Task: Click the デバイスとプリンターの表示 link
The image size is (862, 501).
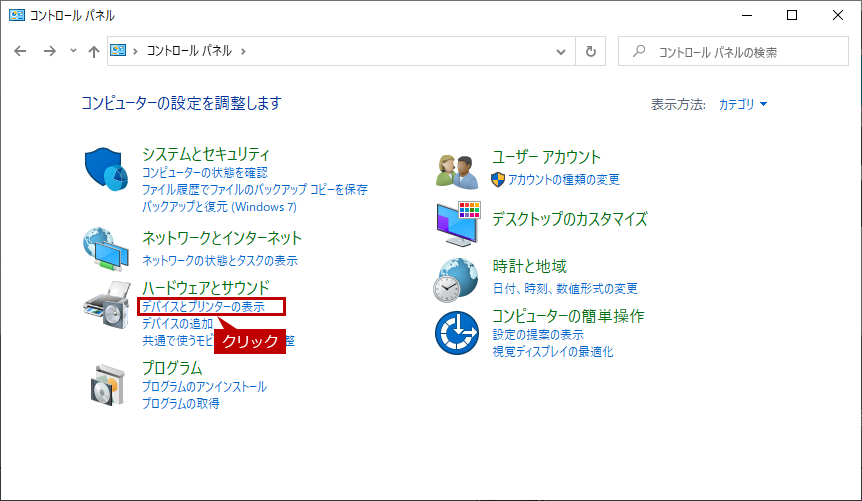Action: coord(203,306)
